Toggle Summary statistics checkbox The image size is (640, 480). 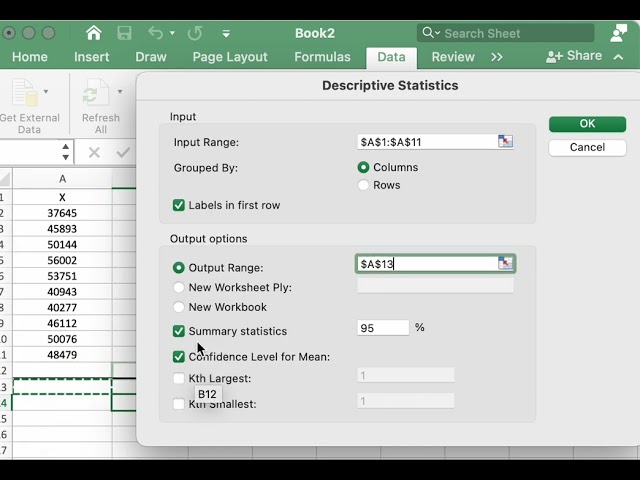[179, 331]
